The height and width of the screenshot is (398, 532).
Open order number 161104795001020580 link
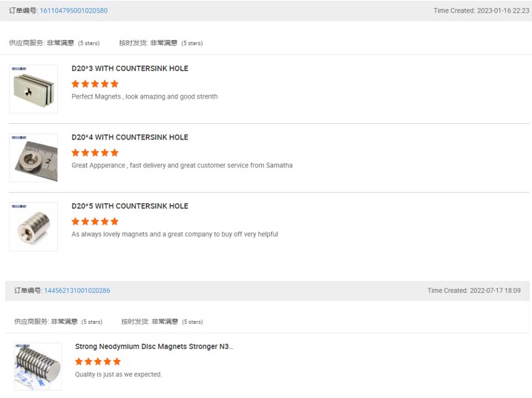(x=73, y=11)
